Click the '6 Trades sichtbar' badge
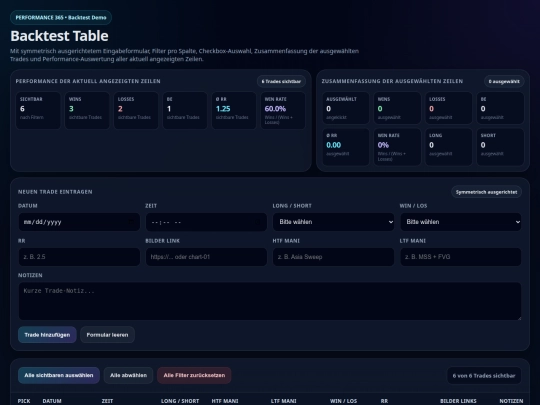This screenshot has height=405, width=540. tap(281, 82)
